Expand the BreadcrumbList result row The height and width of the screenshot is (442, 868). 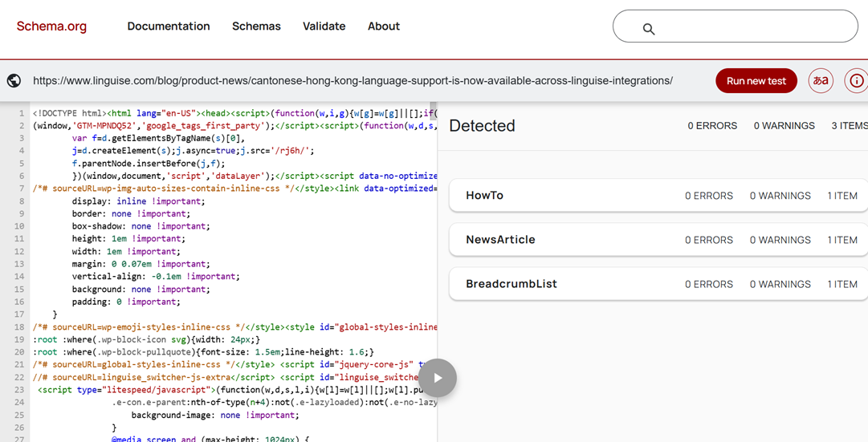[x=658, y=284]
